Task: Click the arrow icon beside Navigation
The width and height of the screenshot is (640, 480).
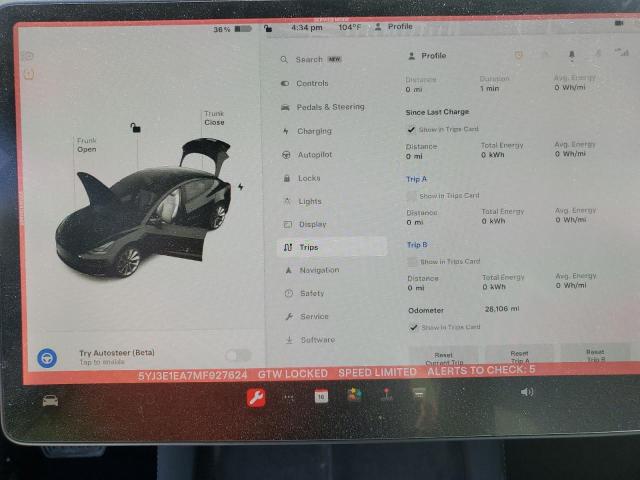Action: (289, 270)
